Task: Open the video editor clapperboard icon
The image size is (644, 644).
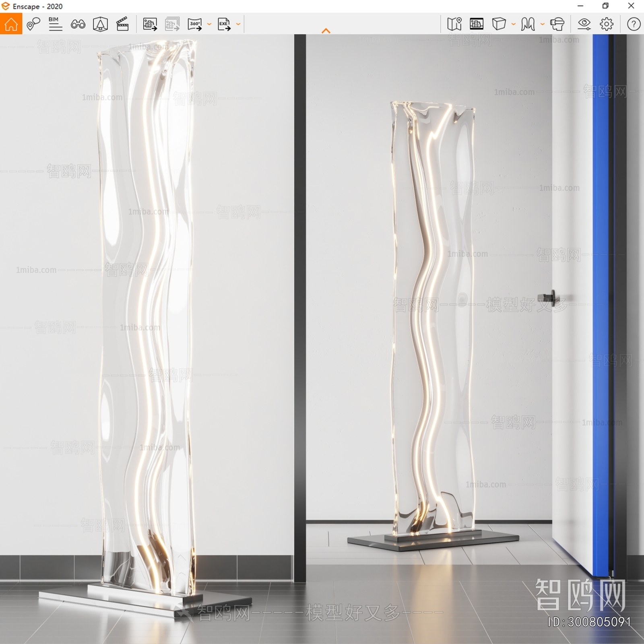Action: [x=122, y=24]
